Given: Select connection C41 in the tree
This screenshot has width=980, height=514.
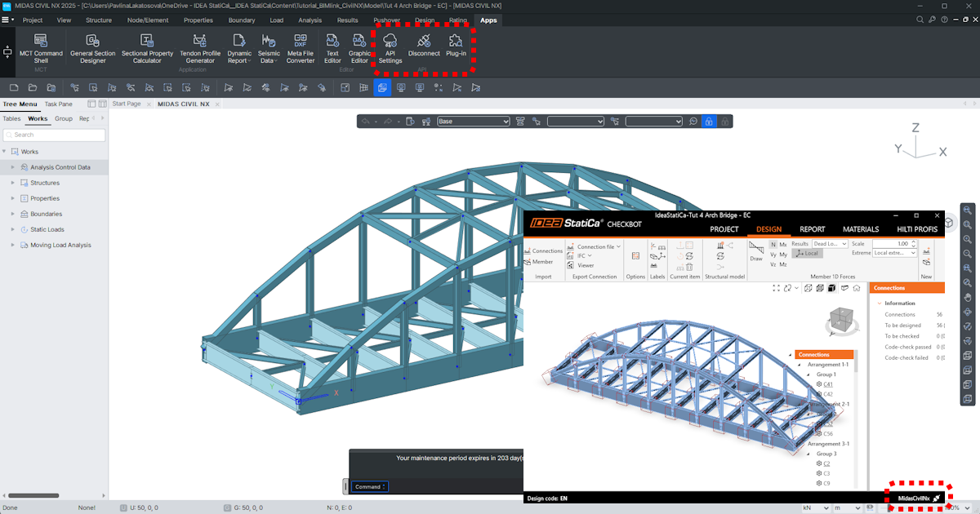Looking at the screenshot, I should (x=827, y=383).
